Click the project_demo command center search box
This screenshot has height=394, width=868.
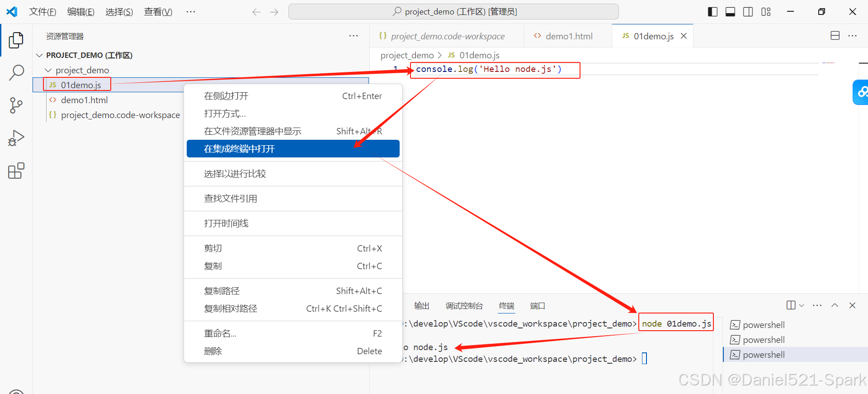click(453, 12)
